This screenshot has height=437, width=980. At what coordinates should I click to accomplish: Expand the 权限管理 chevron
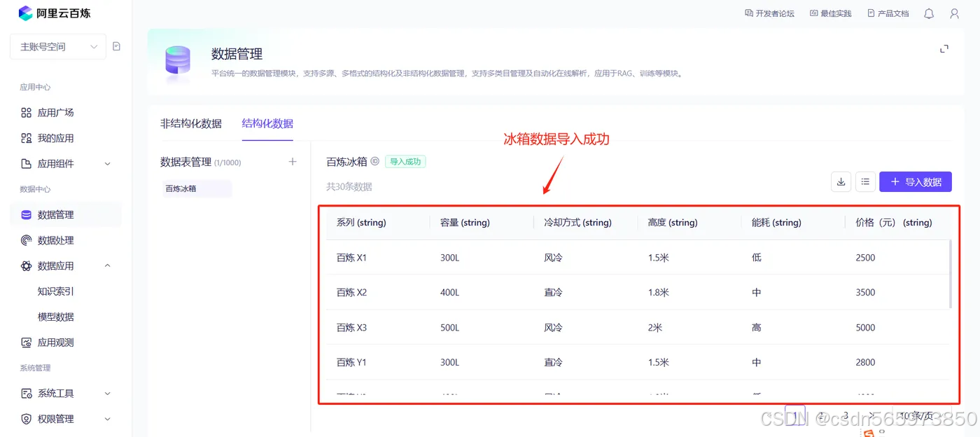[x=108, y=419]
